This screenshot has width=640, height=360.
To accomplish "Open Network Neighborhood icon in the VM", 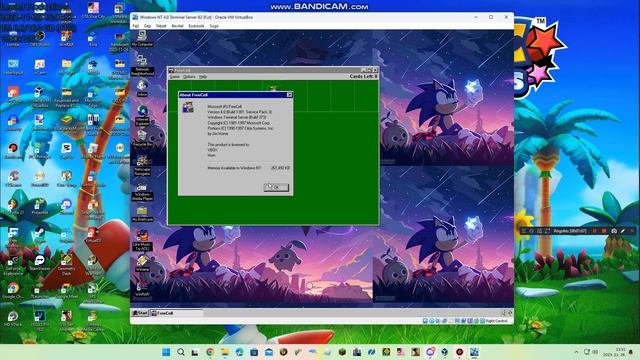I will pos(142,65).
